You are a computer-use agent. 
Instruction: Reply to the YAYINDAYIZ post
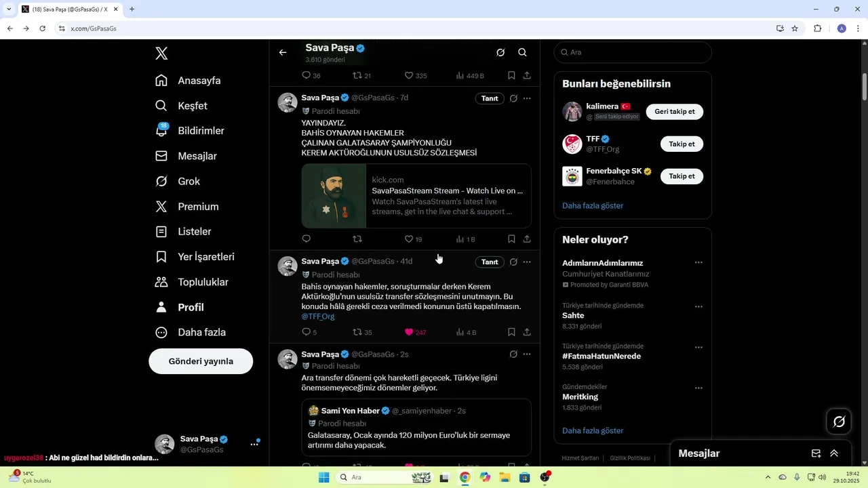point(307,239)
